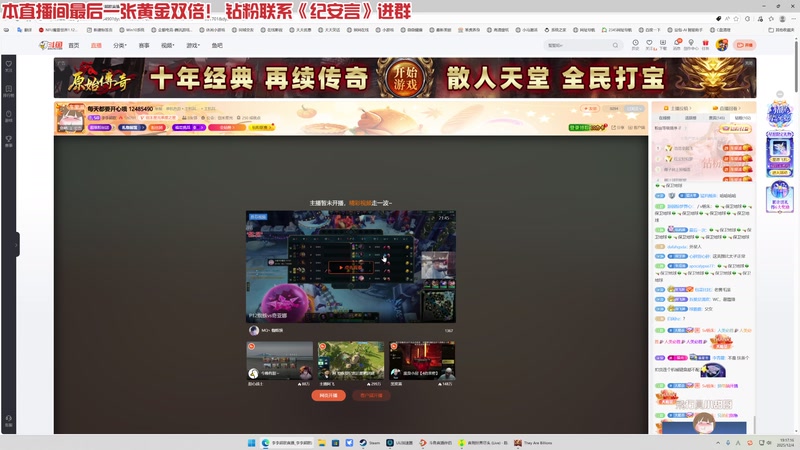Select the fourth rank tab in chat panel
Image resolution: width=800 pixels, height=450 pixels.
click(742, 118)
